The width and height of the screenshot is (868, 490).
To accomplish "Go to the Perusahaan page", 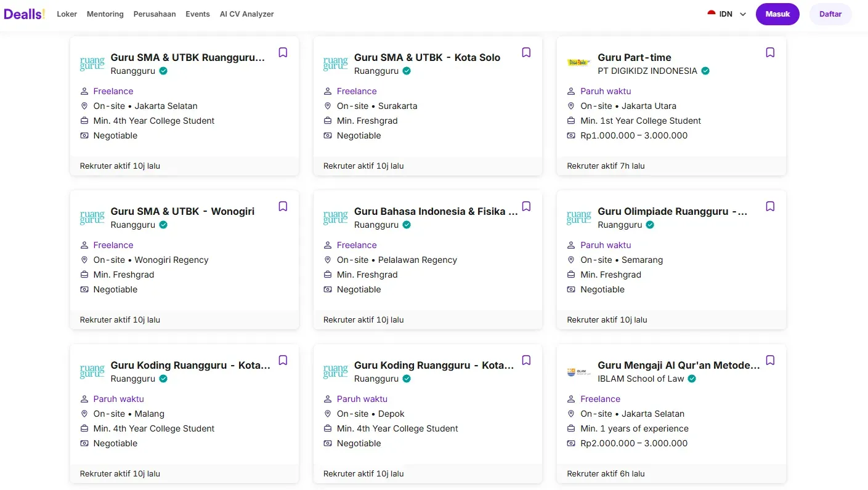I will click(x=155, y=14).
